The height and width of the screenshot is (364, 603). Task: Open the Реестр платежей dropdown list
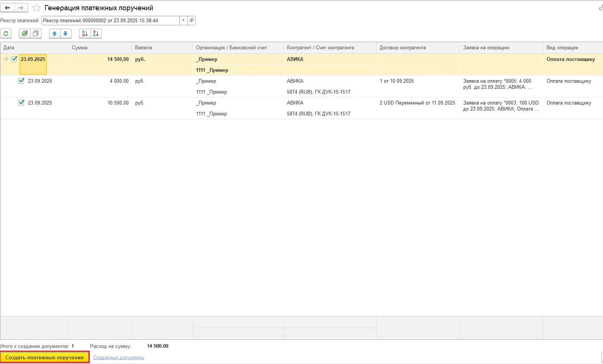[184, 20]
